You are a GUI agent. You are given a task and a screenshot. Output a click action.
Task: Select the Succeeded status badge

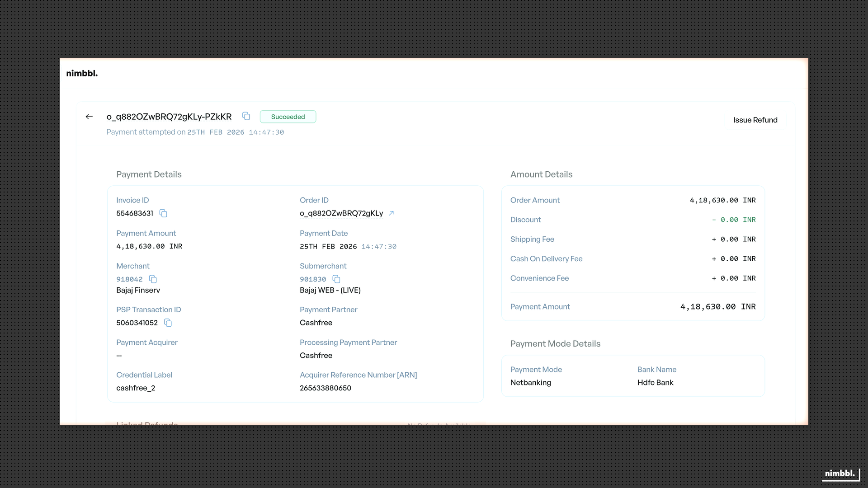click(x=288, y=116)
